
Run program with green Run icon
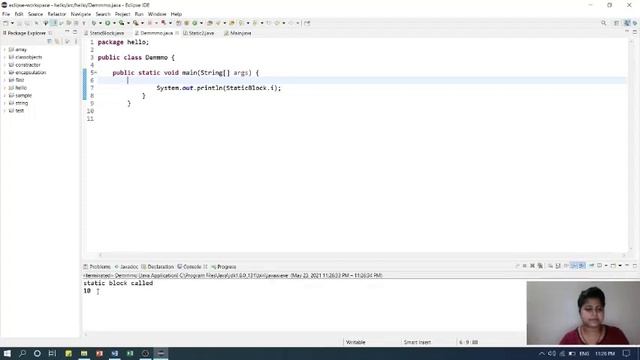pyautogui.click(x=107, y=23)
